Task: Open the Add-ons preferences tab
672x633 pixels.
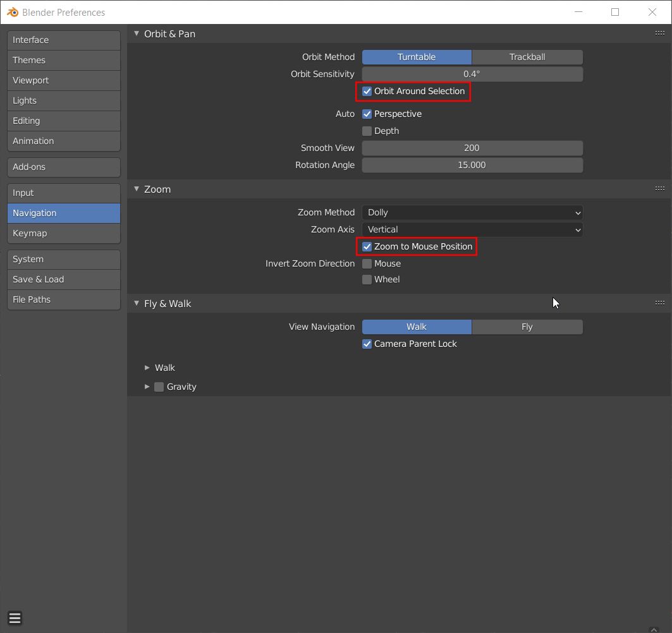Action: click(x=64, y=167)
